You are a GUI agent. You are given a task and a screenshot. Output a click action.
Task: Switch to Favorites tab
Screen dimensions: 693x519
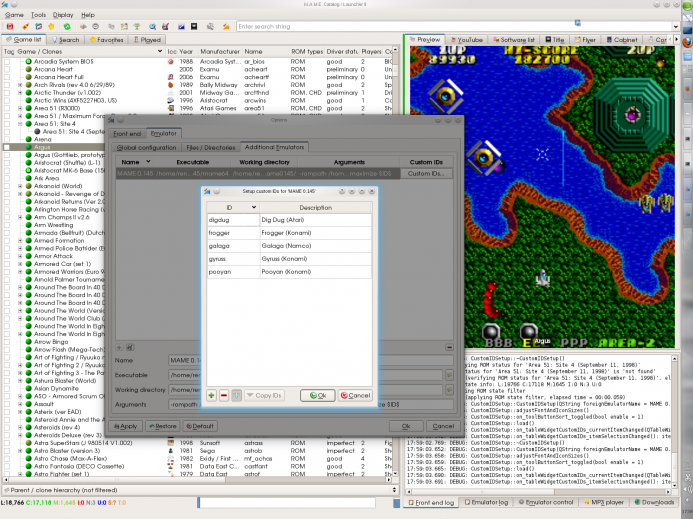coord(107,40)
